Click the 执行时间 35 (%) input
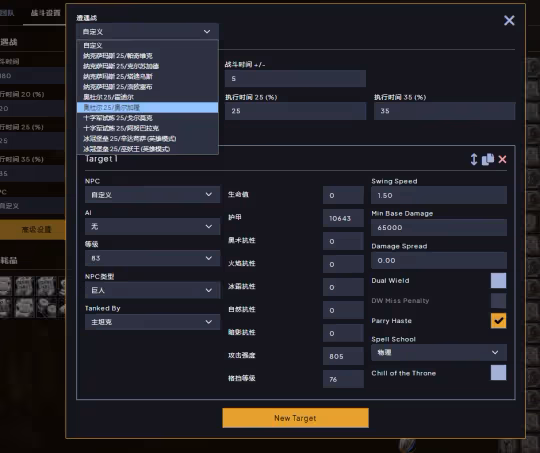540x453 pixels. [x=445, y=111]
